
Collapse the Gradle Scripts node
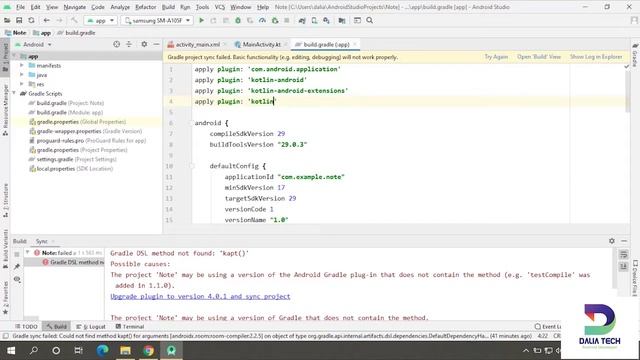click(x=15, y=93)
